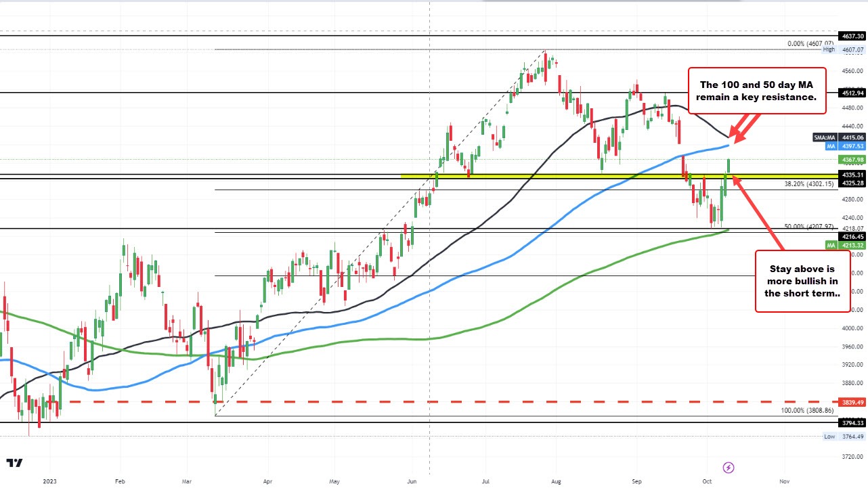
Task: Click the TradingView logo watermark
Action: [15, 466]
